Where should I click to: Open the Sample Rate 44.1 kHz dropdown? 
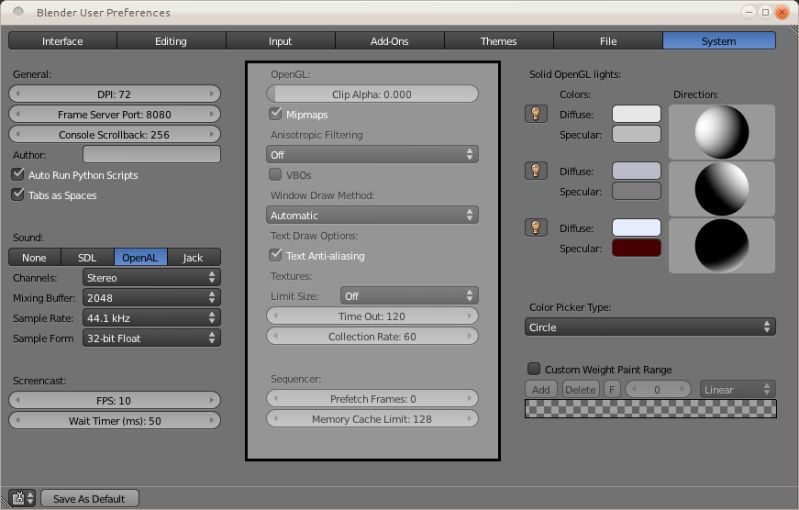point(151,318)
